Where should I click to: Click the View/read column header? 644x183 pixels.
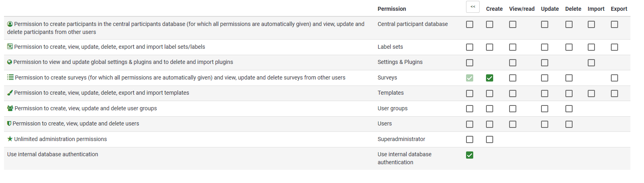[522, 9]
